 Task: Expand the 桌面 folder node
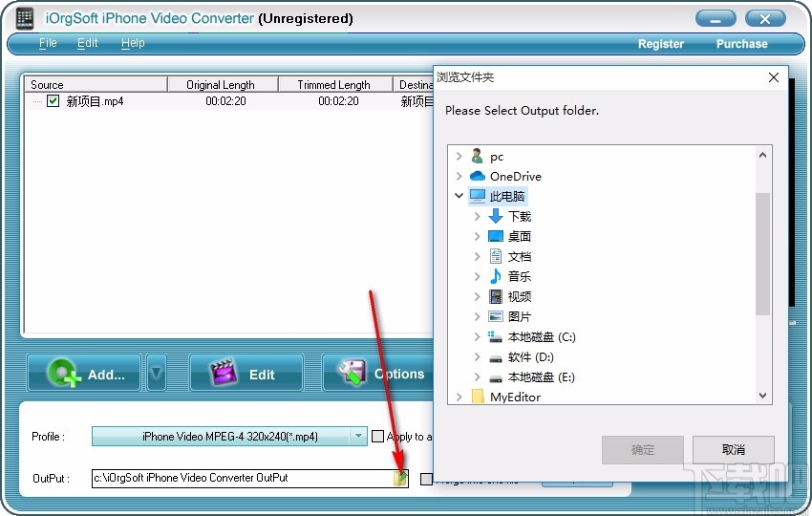click(x=477, y=236)
